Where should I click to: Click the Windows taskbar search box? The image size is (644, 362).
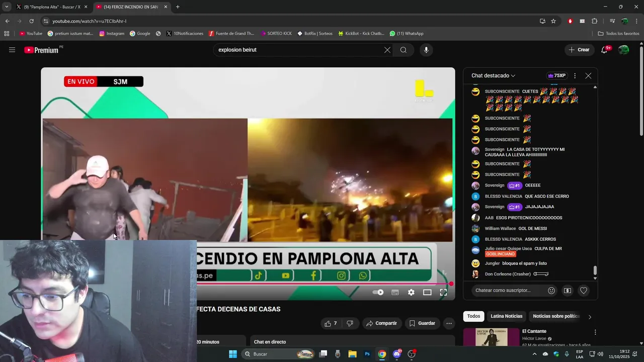tap(278, 354)
